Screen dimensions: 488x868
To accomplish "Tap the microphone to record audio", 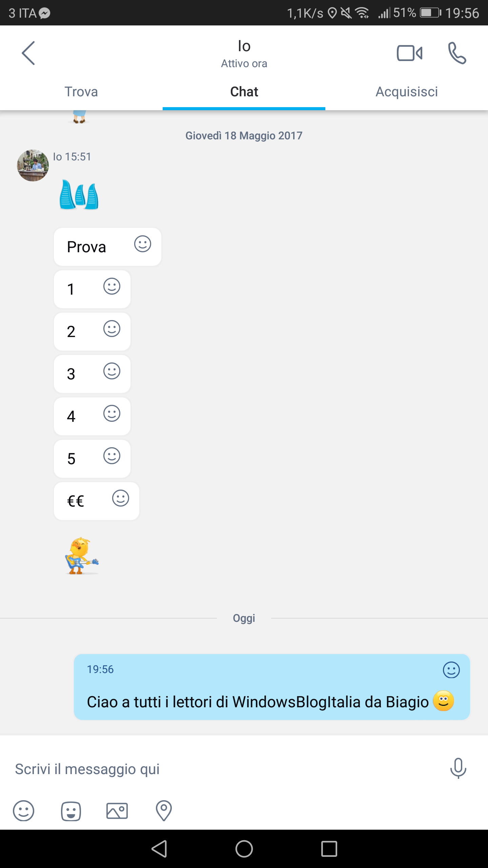I will pos(458,768).
